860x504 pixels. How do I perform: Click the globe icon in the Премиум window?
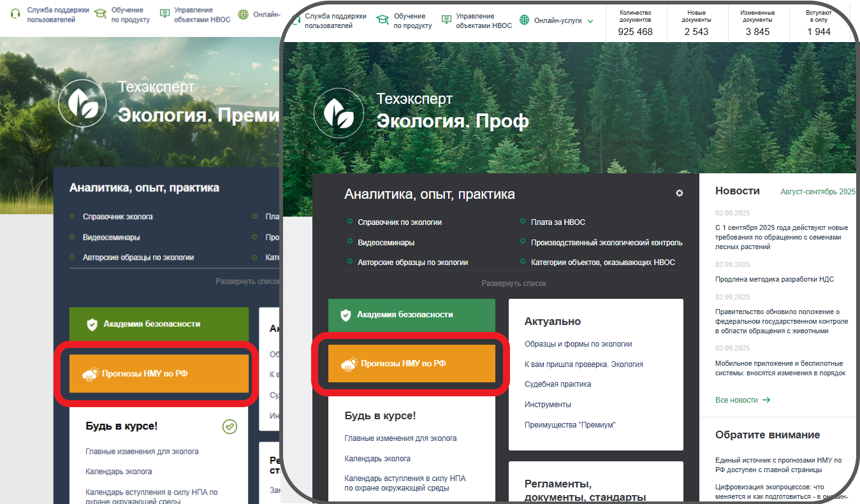[x=243, y=14]
